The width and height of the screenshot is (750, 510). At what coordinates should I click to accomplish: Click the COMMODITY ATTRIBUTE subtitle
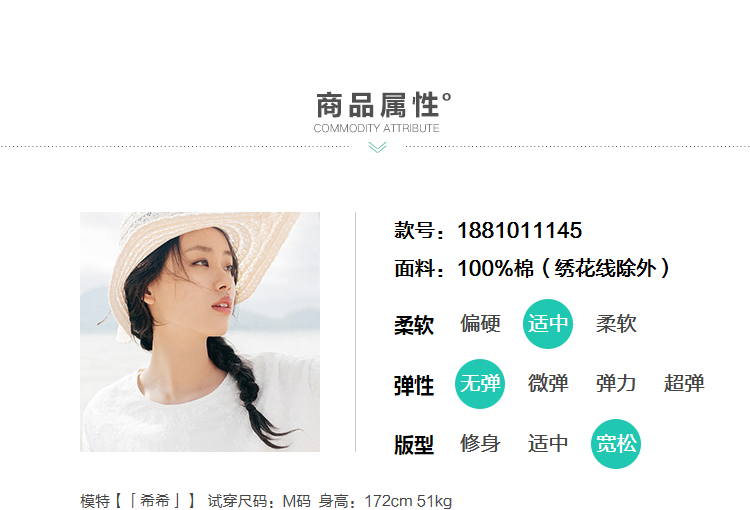tap(376, 128)
